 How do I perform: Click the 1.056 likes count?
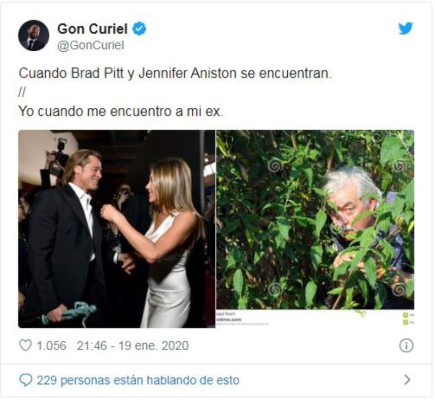click(51, 346)
